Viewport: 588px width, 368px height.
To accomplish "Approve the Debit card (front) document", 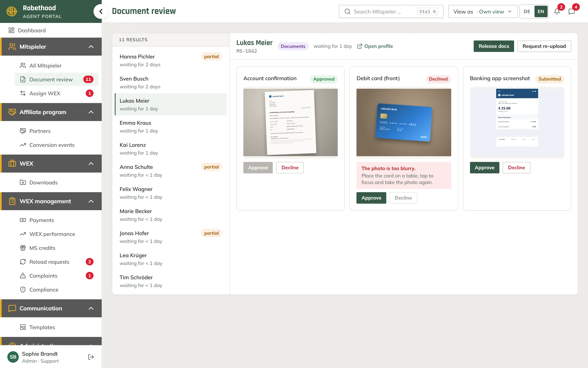I will click(x=371, y=198).
